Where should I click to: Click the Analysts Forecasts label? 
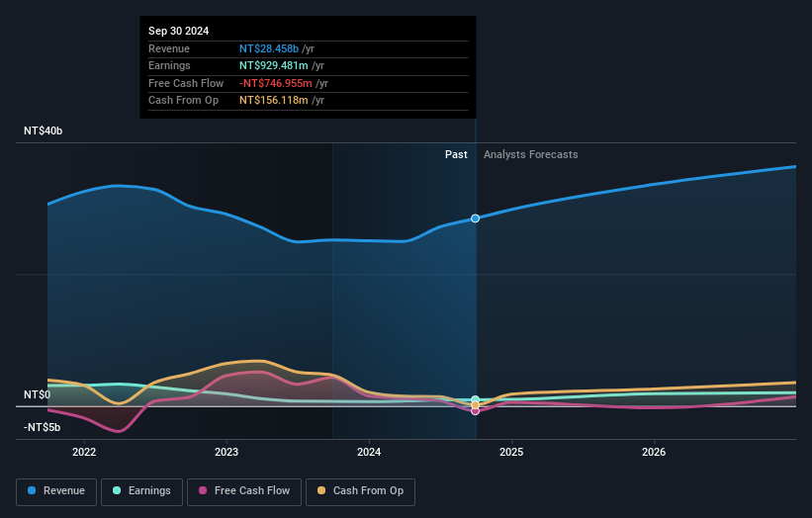(x=531, y=155)
